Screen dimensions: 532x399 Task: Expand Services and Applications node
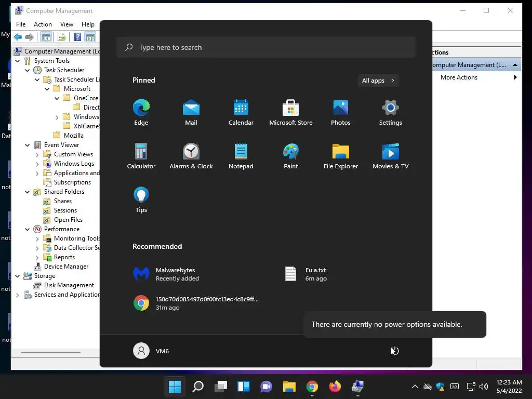(18, 295)
